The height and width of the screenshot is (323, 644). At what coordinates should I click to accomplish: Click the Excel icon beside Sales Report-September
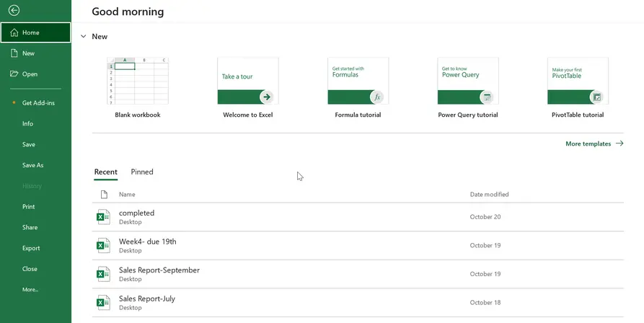click(103, 274)
